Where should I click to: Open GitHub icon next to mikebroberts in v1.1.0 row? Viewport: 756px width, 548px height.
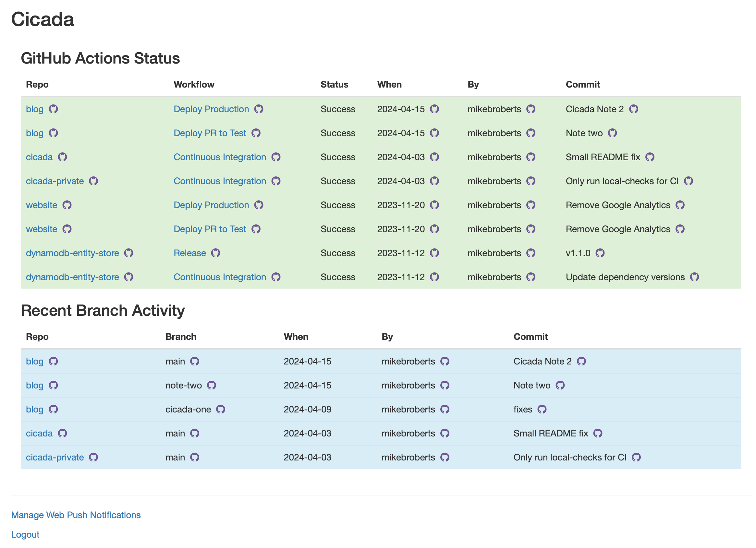click(x=531, y=253)
